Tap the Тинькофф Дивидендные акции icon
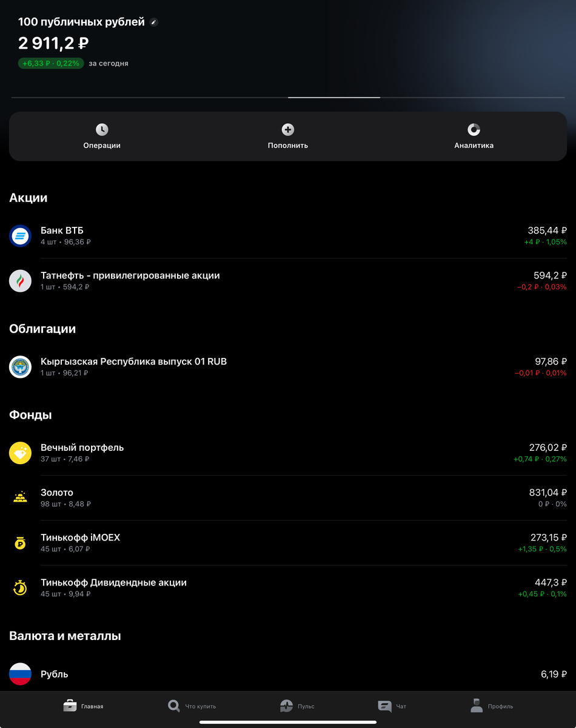The image size is (576, 728). click(x=20, y=588)
